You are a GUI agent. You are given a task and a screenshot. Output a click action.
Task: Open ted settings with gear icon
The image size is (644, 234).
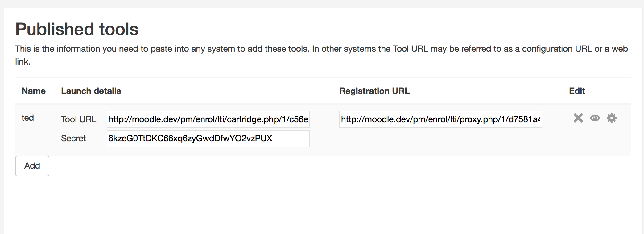click(x=611, y=118)
